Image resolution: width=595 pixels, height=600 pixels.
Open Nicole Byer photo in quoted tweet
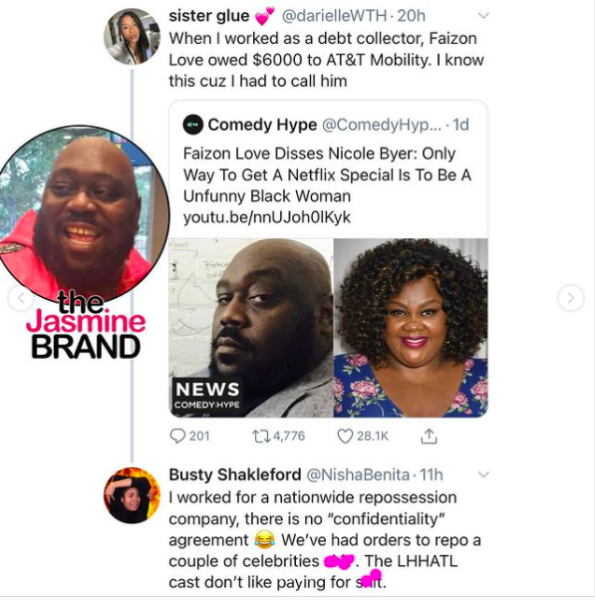411,328
